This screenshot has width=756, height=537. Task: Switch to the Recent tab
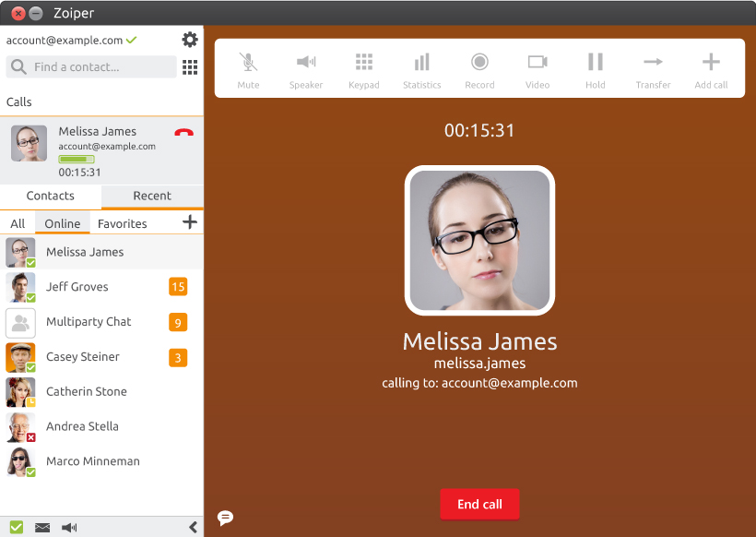152,196
